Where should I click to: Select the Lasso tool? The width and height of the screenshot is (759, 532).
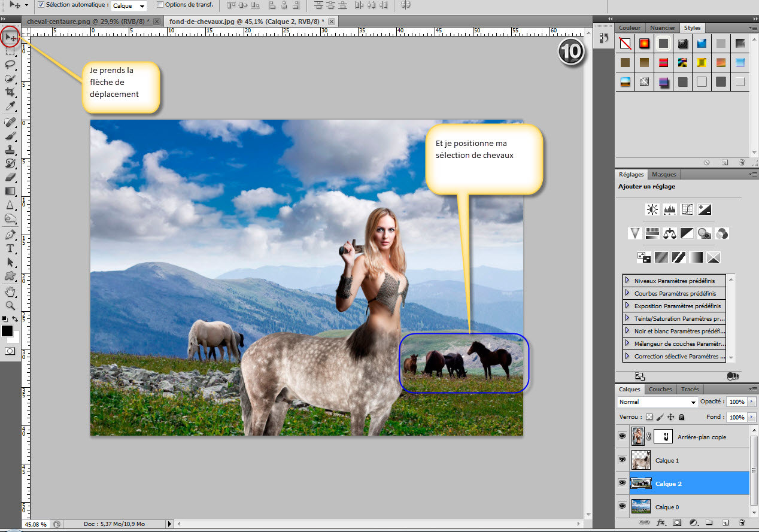coord(10,64)
